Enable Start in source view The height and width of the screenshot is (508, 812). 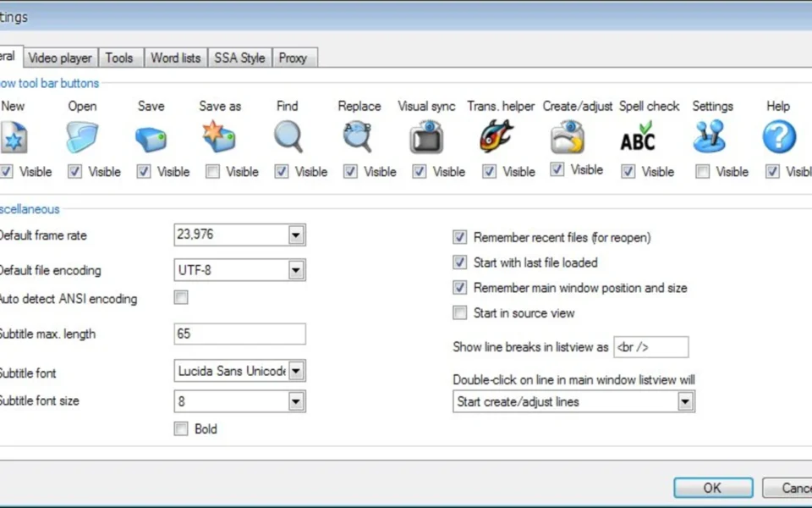click(x=459, y=312)
